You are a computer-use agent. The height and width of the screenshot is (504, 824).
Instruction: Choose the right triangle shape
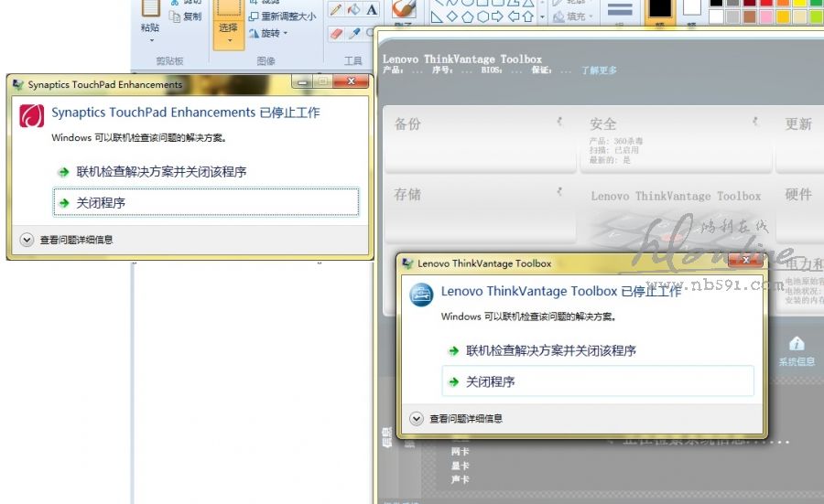[436, 16]
